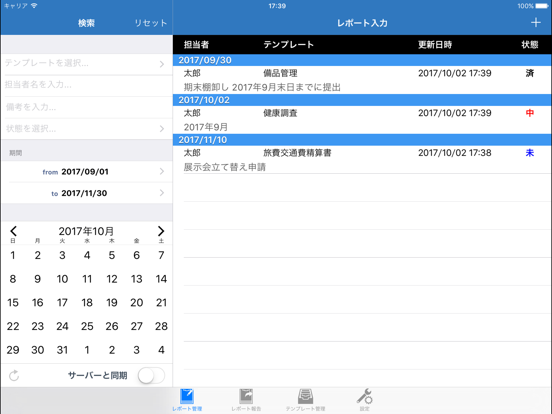
Task: Click the 2017年9月 note text
Action: 206,127
